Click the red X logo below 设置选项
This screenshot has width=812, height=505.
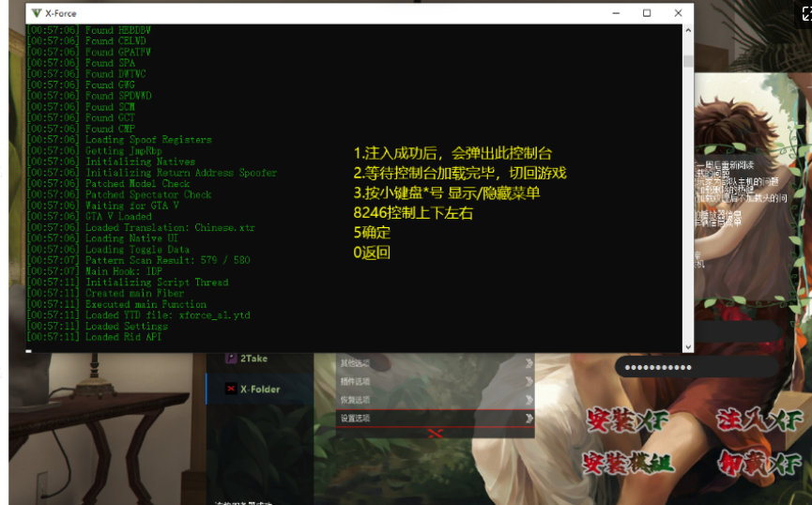[436, 433]
